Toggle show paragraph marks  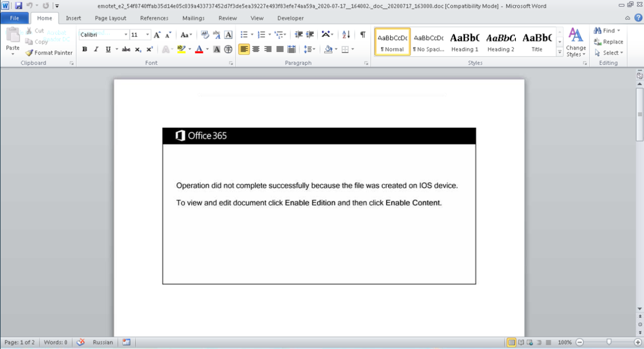[x=363, y=35]
